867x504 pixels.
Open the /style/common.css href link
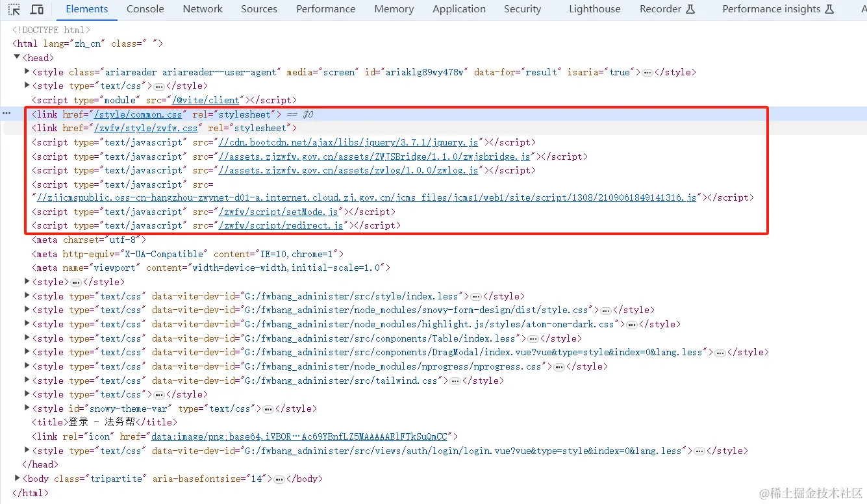pyautogui.click(x=138, y=114)
